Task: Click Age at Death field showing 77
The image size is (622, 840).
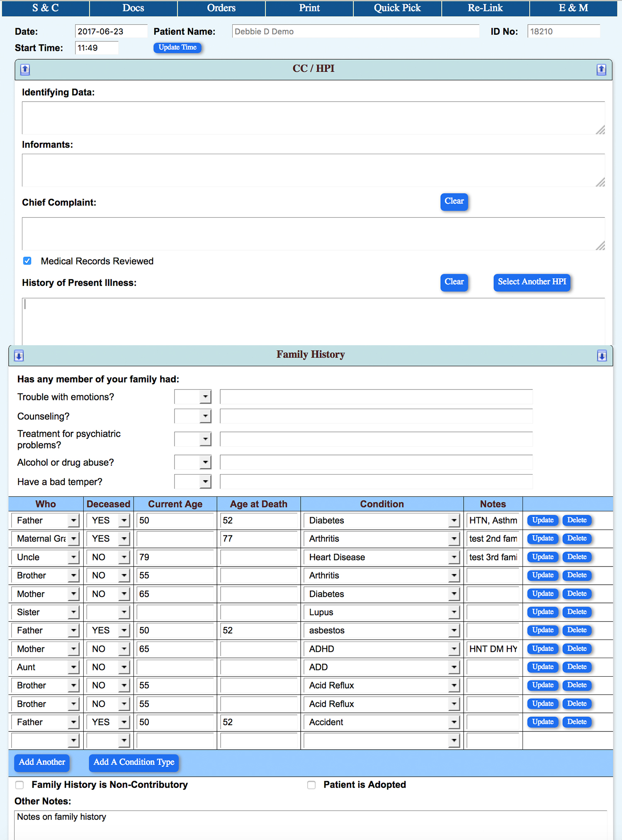Action: (259, 539)
